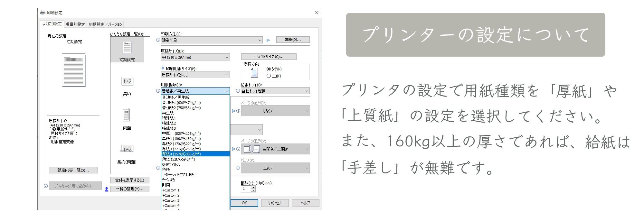The image size is (644, 222).
Task: Open the 左開き/上開き binding dropdown
Action: pos(275,149)
